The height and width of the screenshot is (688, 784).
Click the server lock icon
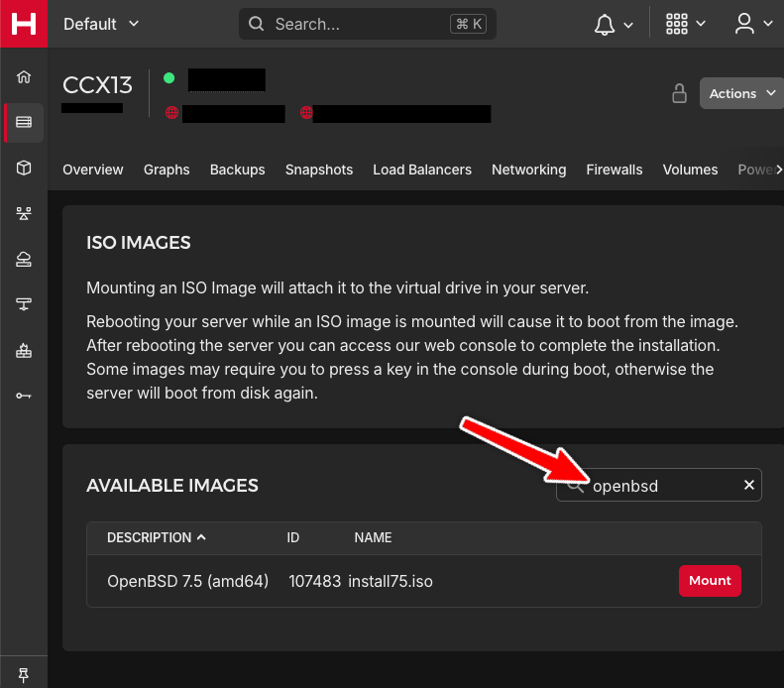click(x=679, y=93)
